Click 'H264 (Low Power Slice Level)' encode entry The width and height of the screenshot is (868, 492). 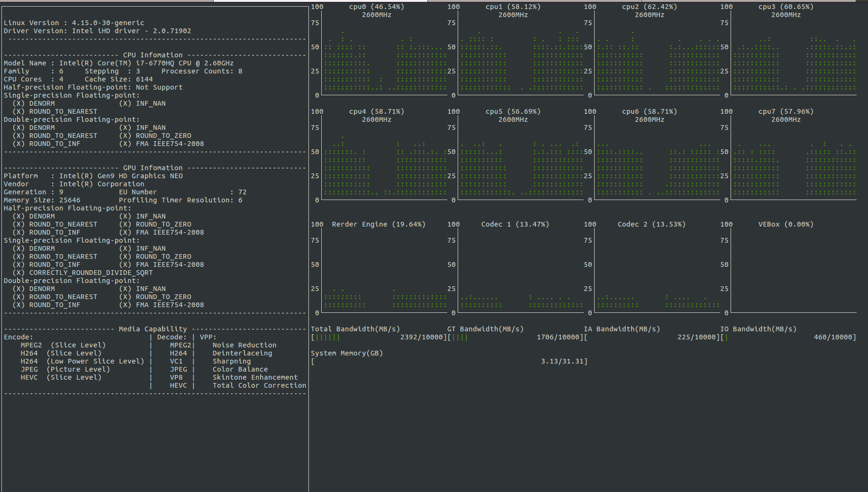[x=82, y=361]
